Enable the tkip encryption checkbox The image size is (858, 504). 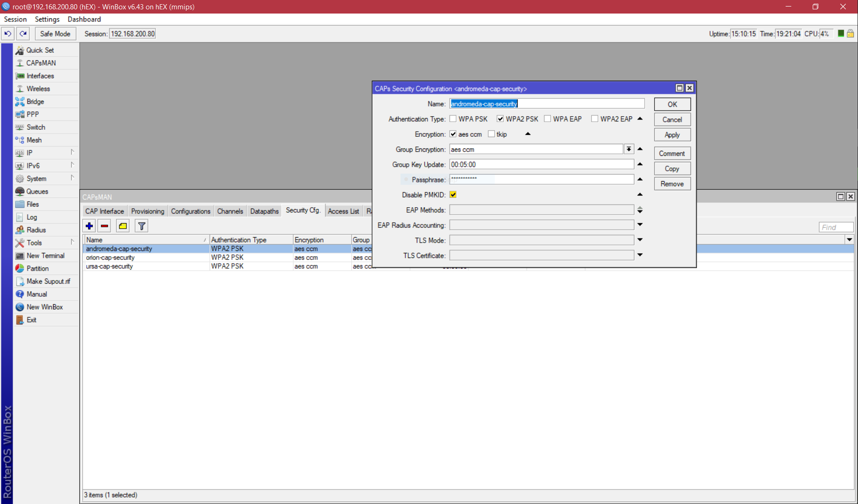click(492, 134)
